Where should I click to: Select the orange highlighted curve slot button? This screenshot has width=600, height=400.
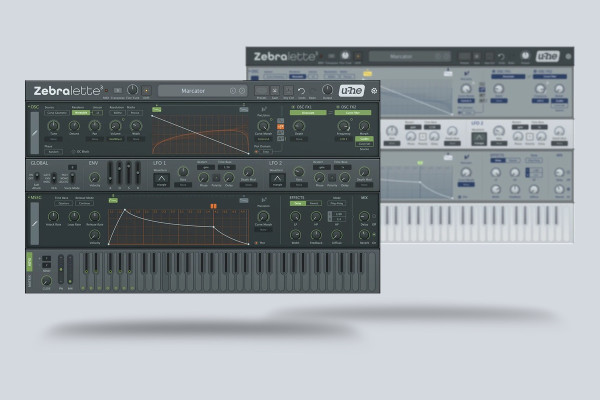pos(280,126)
